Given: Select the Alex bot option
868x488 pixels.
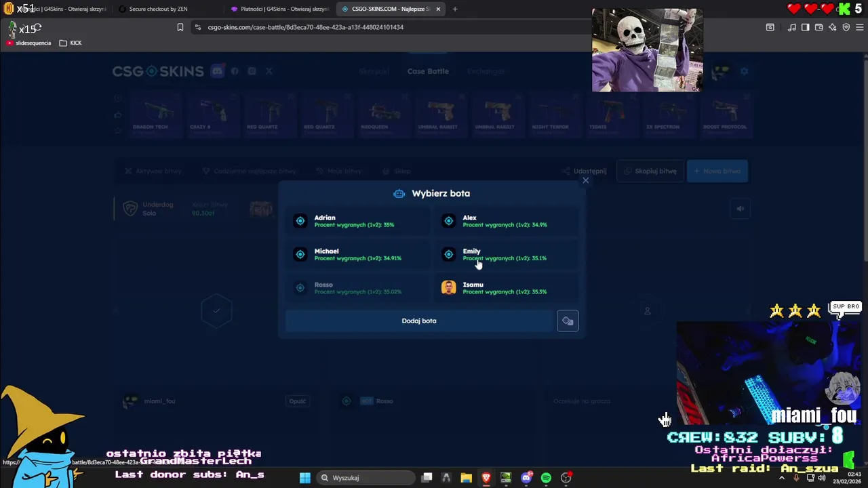Looking at the screenshot, I should point(506,221).
